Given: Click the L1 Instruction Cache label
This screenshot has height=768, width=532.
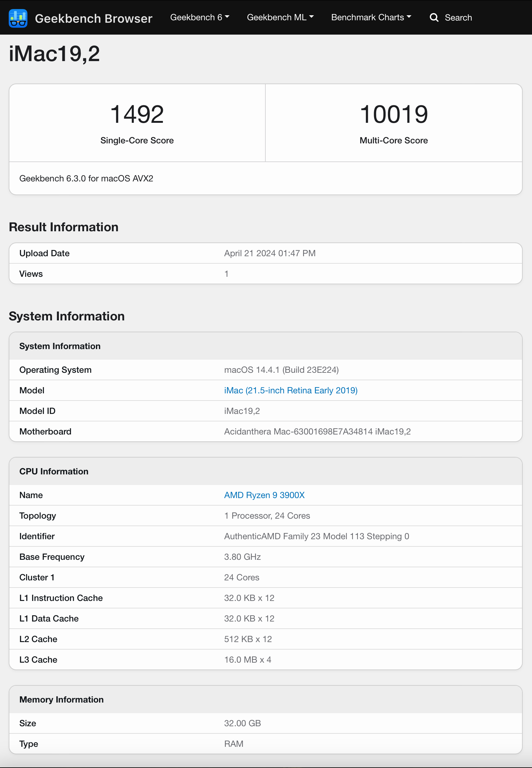Looking at the screenshot, I should pos(61,598).
